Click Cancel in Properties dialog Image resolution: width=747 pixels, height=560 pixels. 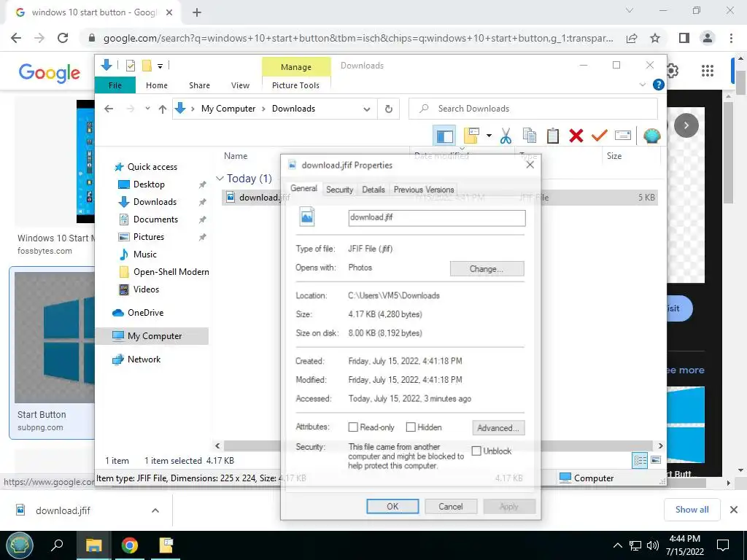tap(451, 506)
